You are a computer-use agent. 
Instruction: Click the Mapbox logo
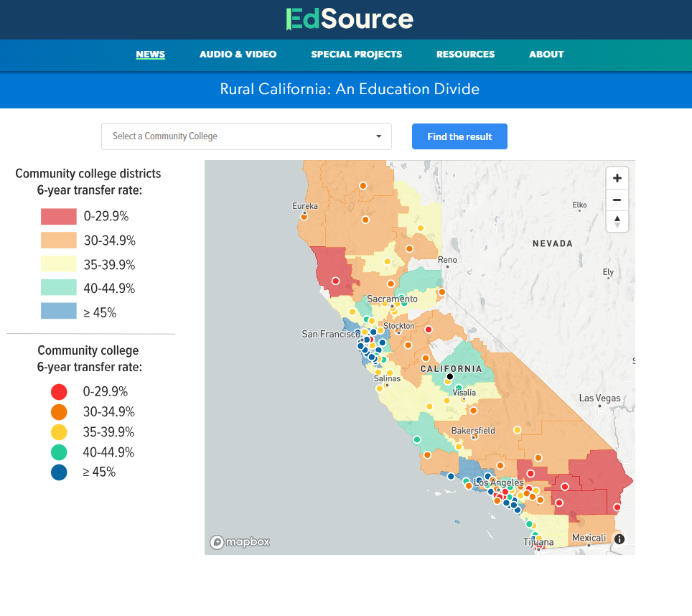click(x=240, y=542)
